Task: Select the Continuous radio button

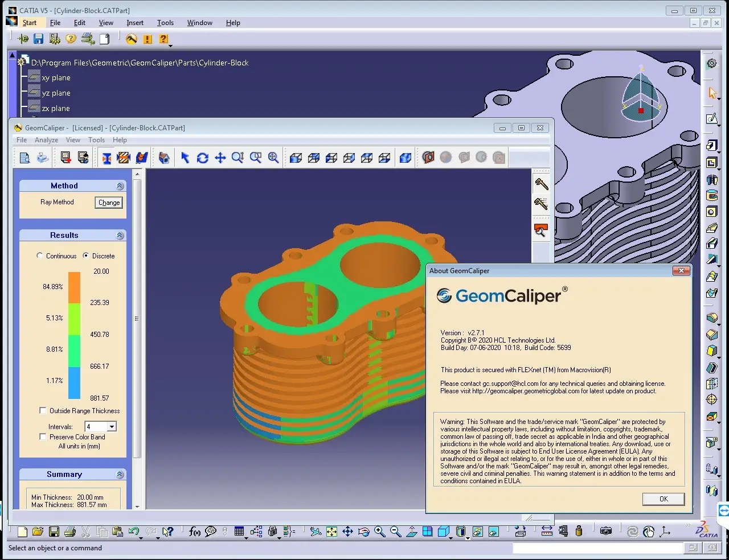Action: point(39,256)
